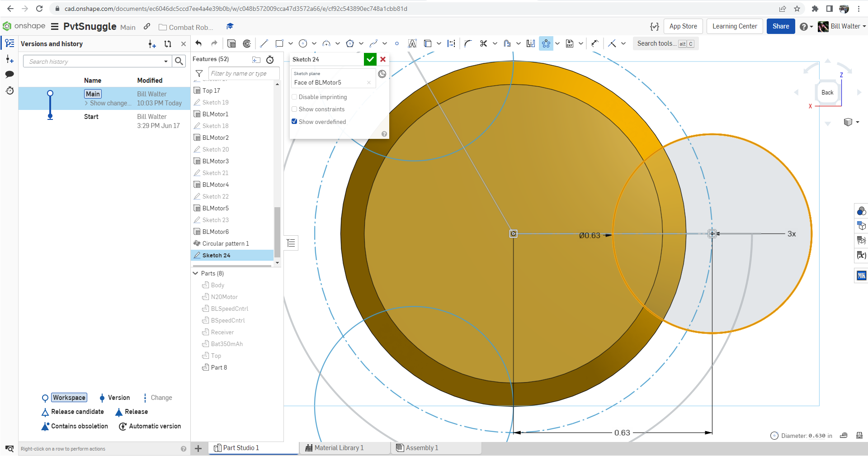868x456 pixels.
Task: Select the Center point circle tool
Action: [x=303, y=43]
